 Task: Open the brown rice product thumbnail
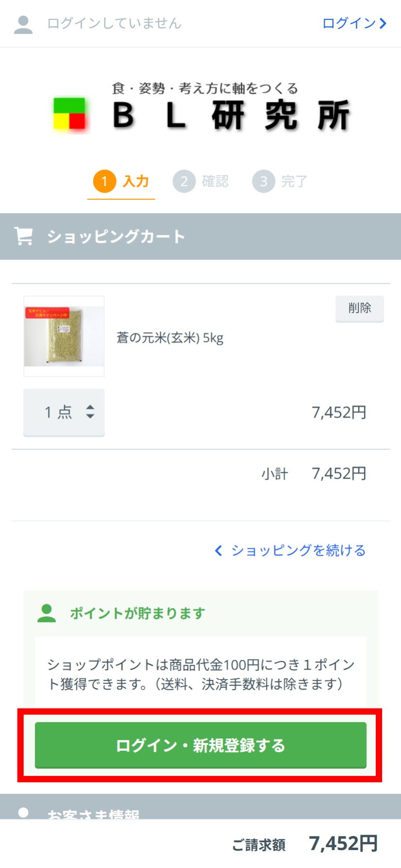point(64,336)
